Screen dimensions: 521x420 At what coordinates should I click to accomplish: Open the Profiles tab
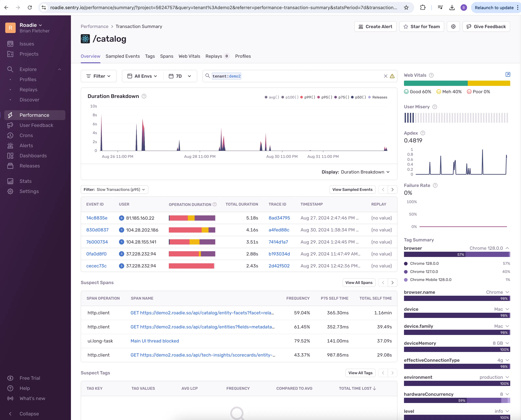[x=243, y=56]
